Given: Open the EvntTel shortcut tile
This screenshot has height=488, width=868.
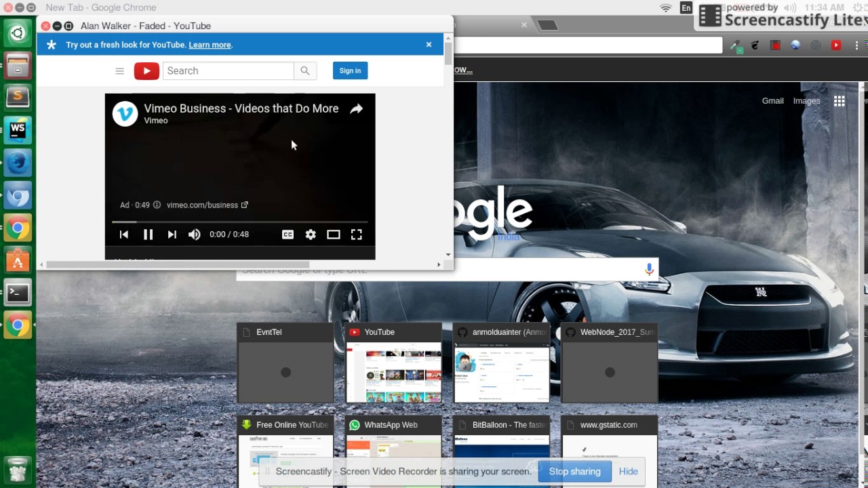Looking at the screenshot, I should [x=285, y=363].
